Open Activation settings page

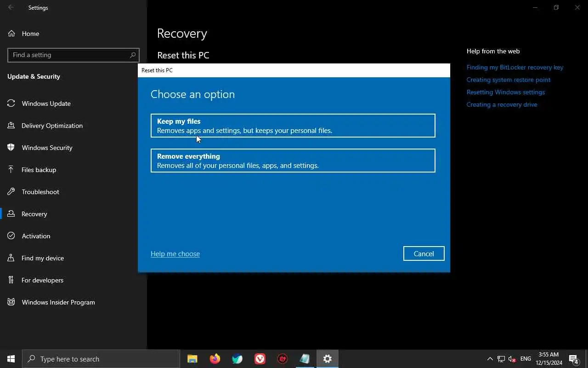pyautogui.click(x=73, y=236)
